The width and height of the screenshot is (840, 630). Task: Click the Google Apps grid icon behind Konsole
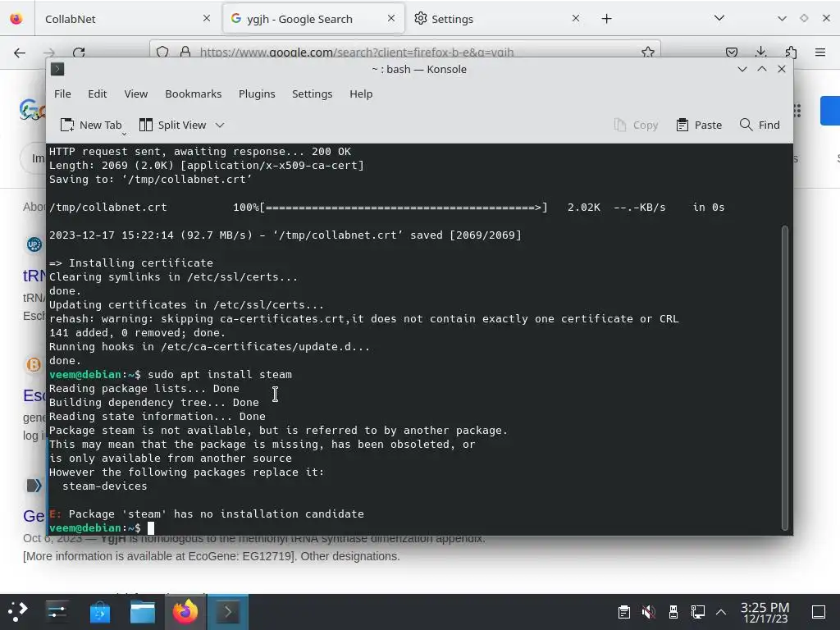click(797, 111)
